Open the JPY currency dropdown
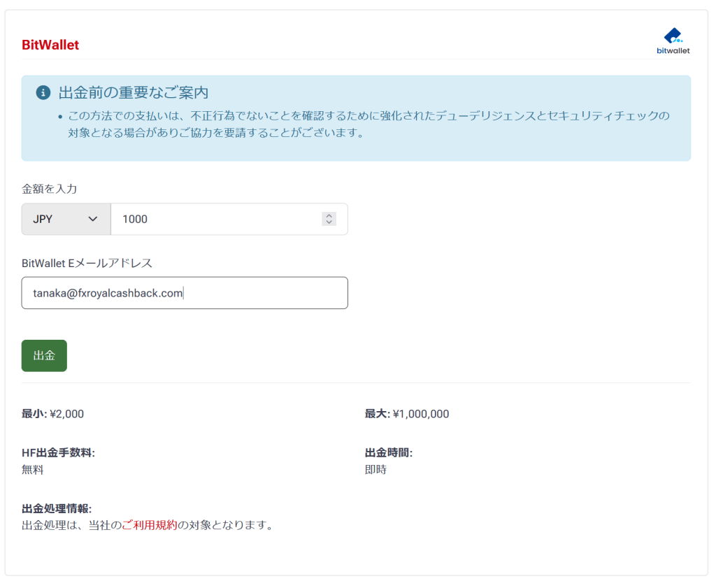716x588 pixels. 66,219
